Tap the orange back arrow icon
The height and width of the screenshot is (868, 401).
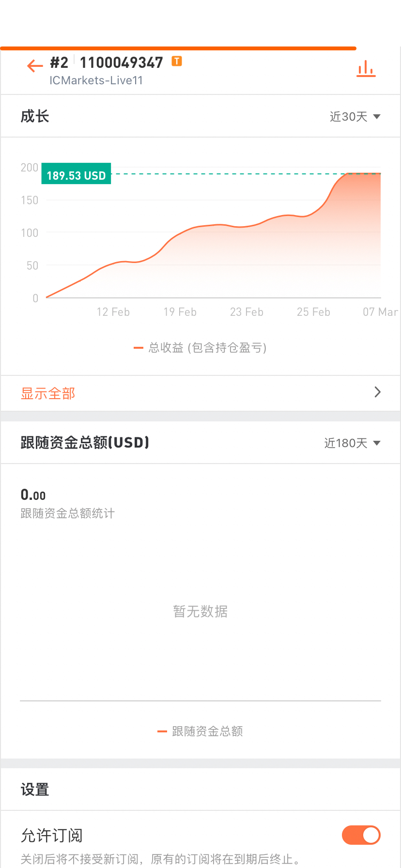pyautogui.click(x=35, y=65)
